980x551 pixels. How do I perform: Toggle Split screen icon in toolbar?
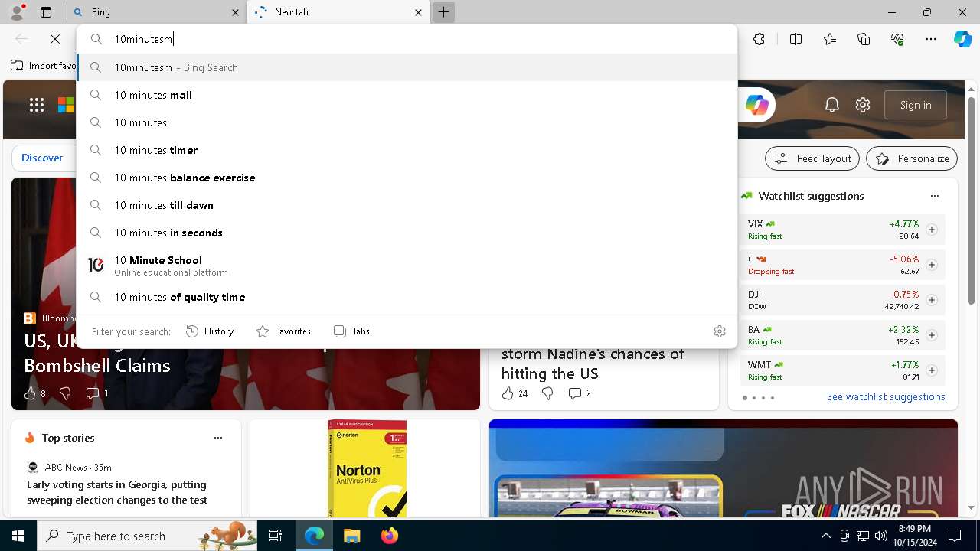point(795,39)
